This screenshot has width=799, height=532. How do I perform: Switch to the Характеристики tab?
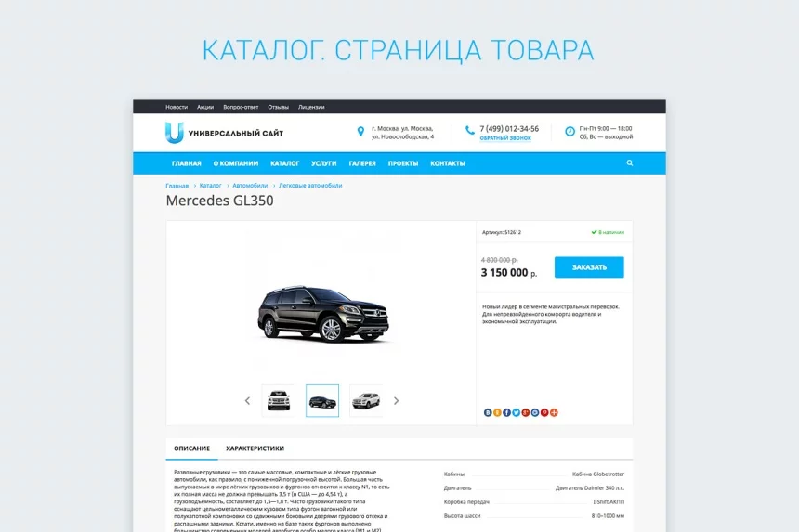(x=255, y=448)
